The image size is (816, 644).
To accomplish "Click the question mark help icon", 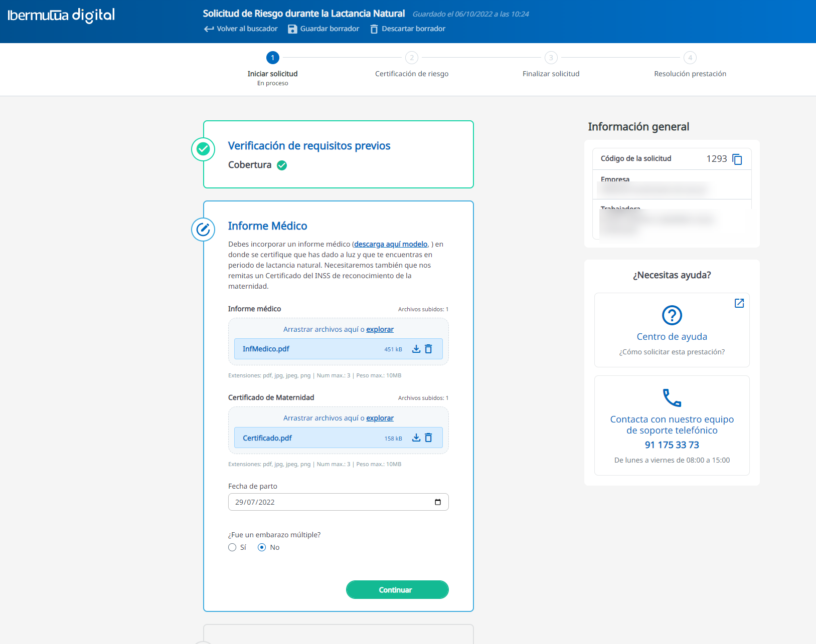I will 672,315.
